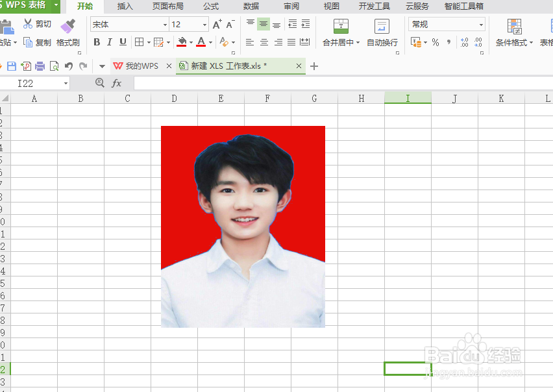Click the currency format icon
The image size is (553, 392).
[x=417, y=42]
